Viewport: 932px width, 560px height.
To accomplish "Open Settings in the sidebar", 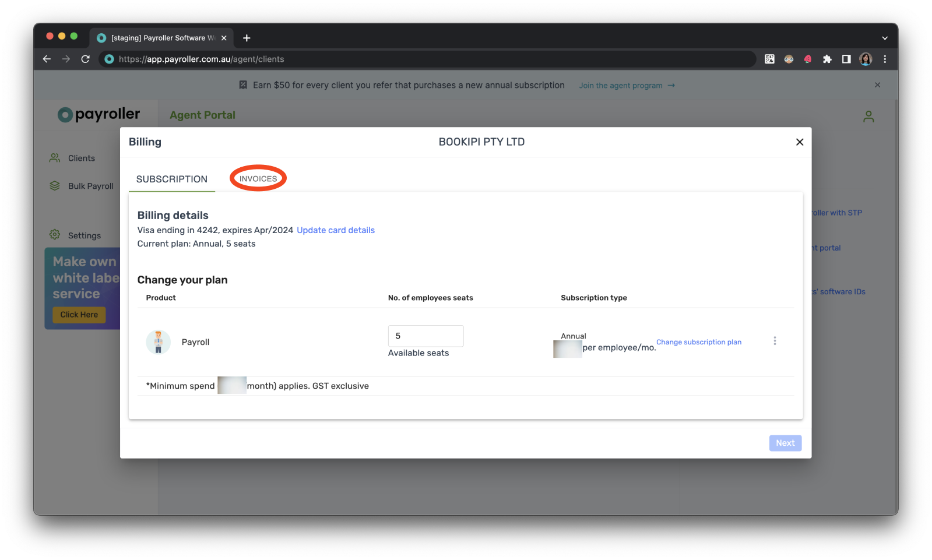I will 75,235.
